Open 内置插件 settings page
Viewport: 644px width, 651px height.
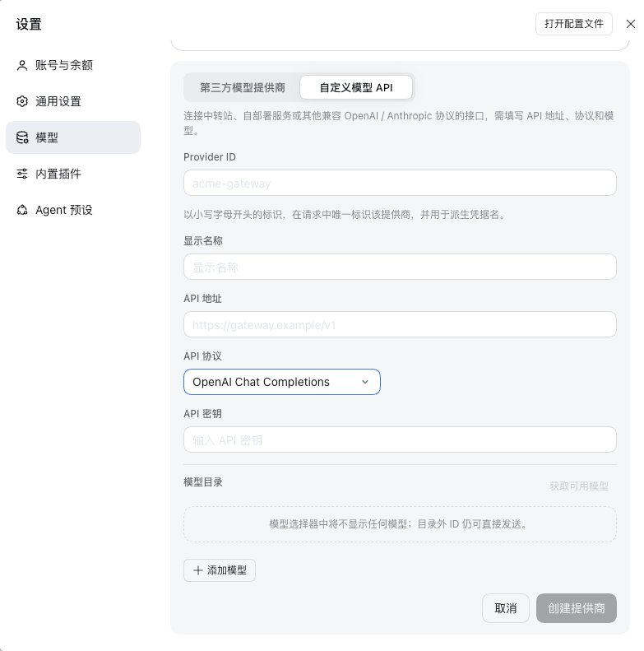pos(73,174)
